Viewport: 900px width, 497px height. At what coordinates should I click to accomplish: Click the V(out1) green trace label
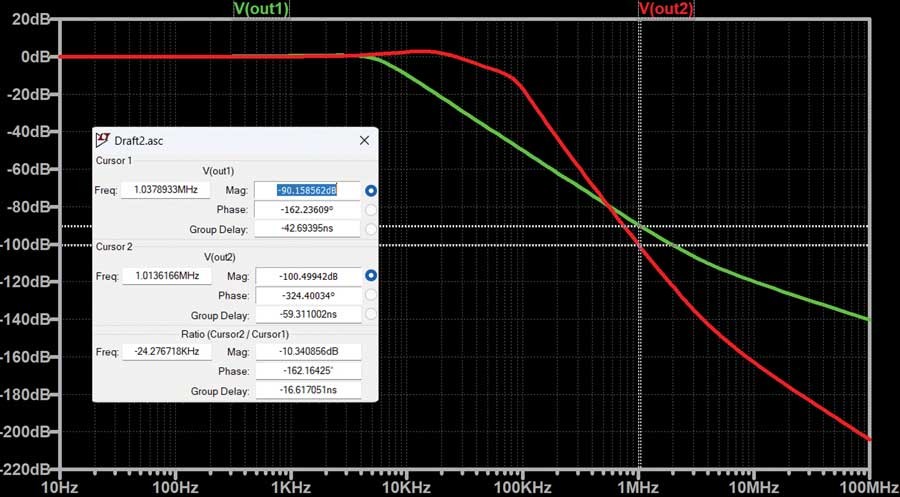coord(261,9)
